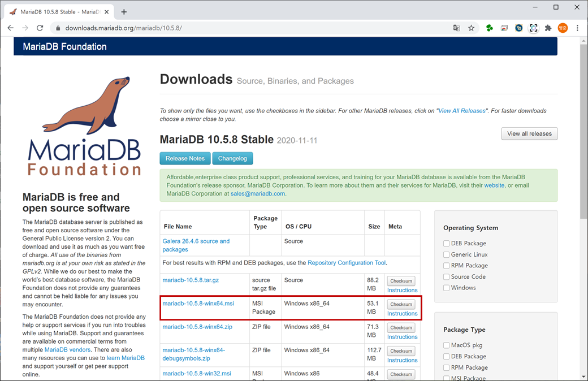Check DEB Package under Operating System
This screenshot has width=588, height=381.
446,244
